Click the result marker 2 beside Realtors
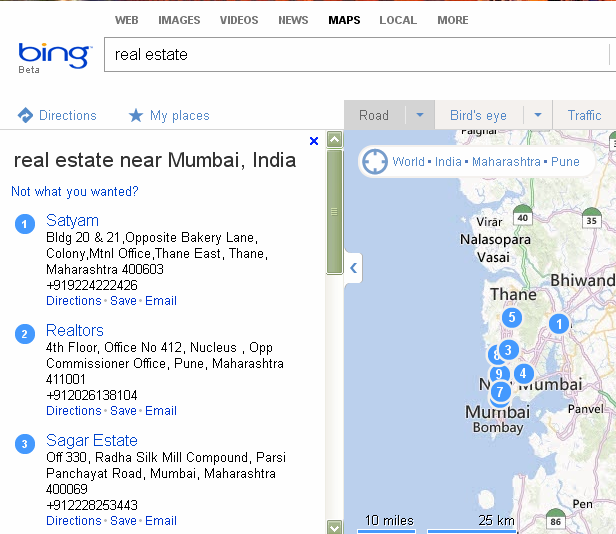616x534 pixels. [x=25, y=334]
